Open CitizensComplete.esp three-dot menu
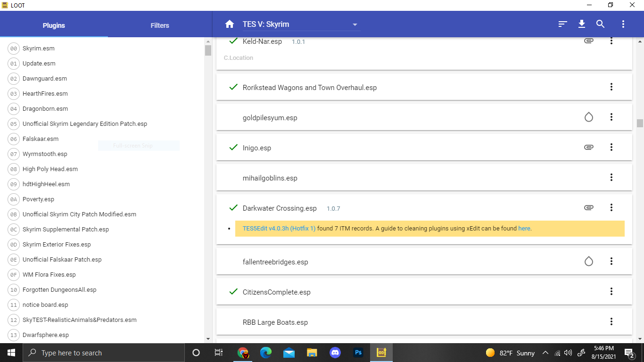644x362 pixels. 611,291
